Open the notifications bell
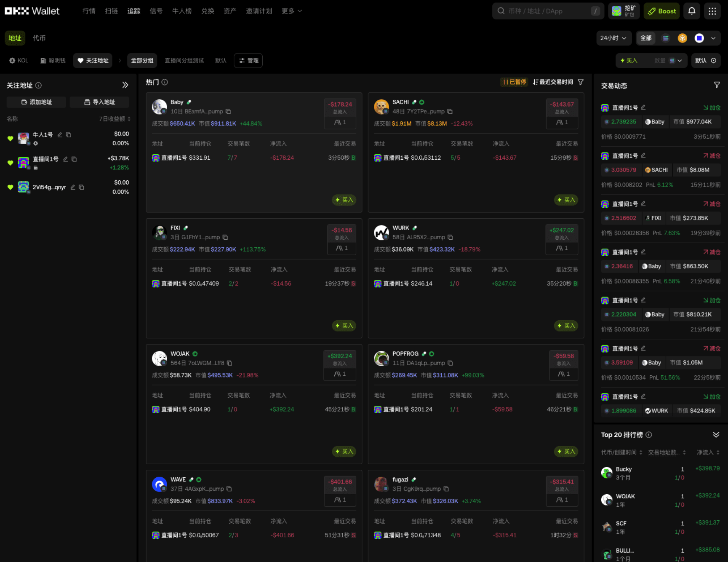This screenshot has height=562, width=728. (x=691, y=11)
